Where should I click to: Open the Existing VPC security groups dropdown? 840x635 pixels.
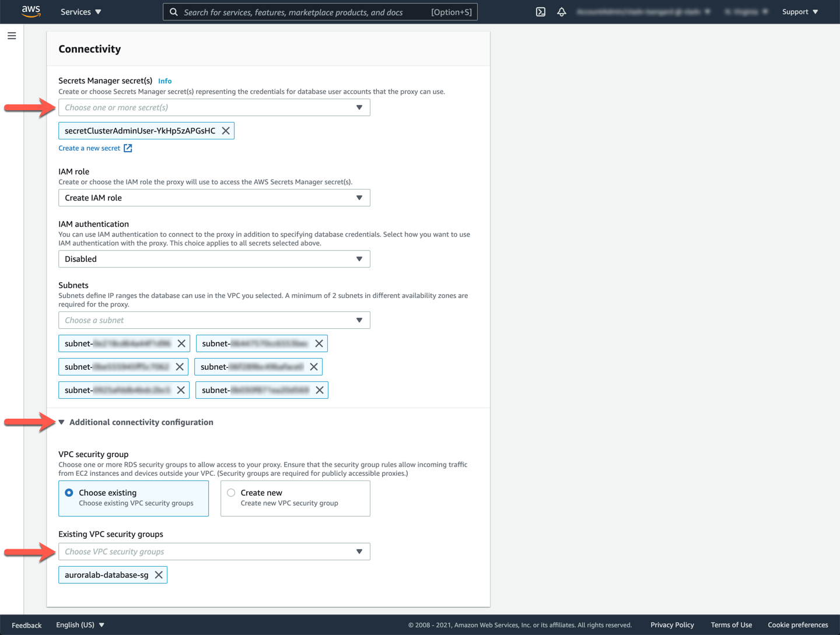[214, 552]
